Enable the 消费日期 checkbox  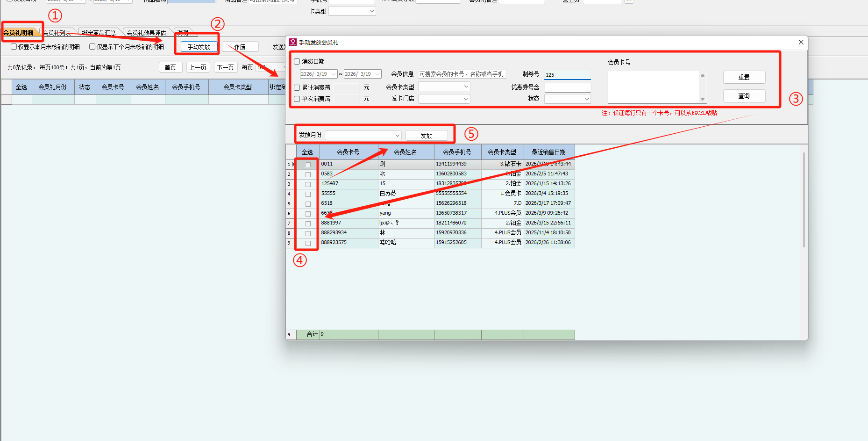(297, 62)
